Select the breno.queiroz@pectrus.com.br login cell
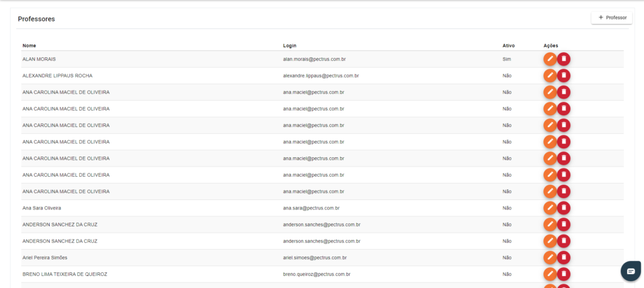Screen dimensions: 644x288 [316, 274]
